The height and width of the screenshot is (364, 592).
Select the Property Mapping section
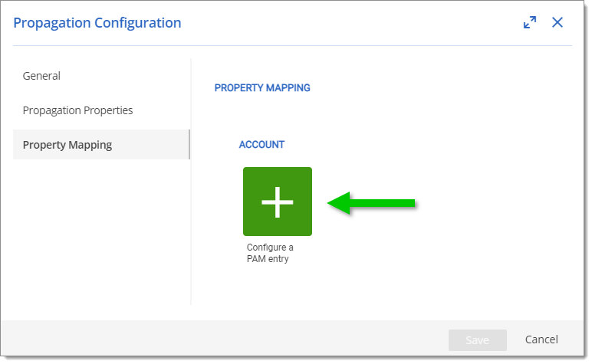[101, 145]
